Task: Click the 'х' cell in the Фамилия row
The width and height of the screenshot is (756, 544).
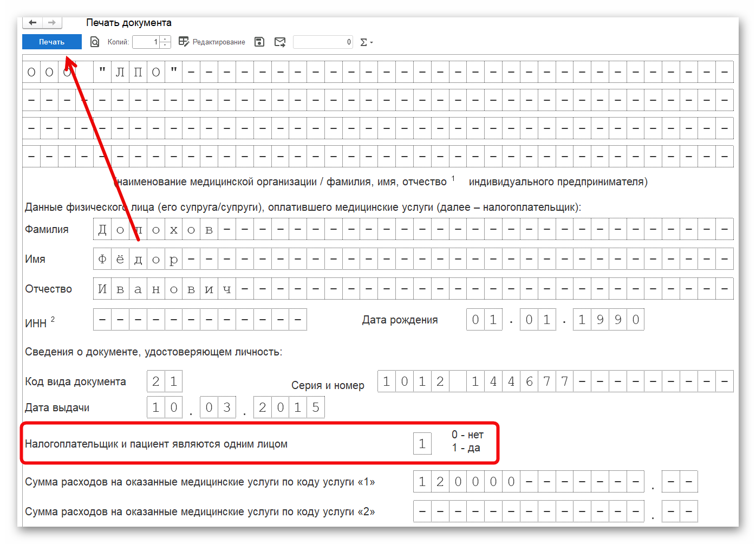Action: click(x=173, y=229)
